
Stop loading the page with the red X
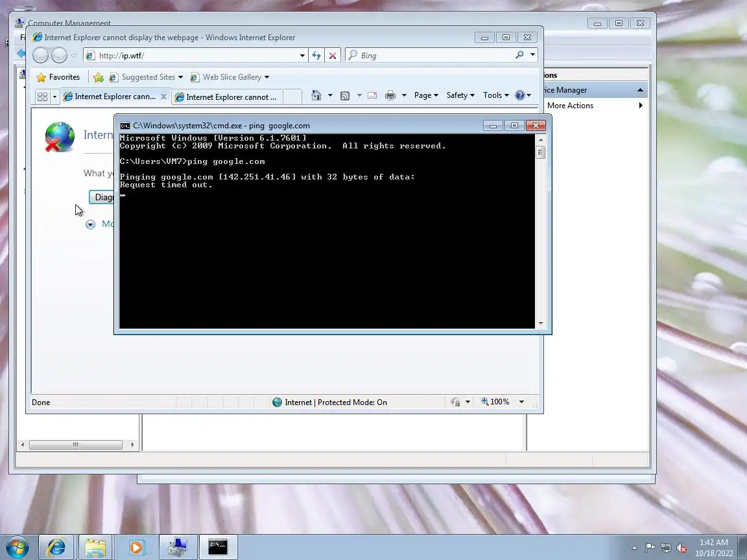tap(333, 56)
